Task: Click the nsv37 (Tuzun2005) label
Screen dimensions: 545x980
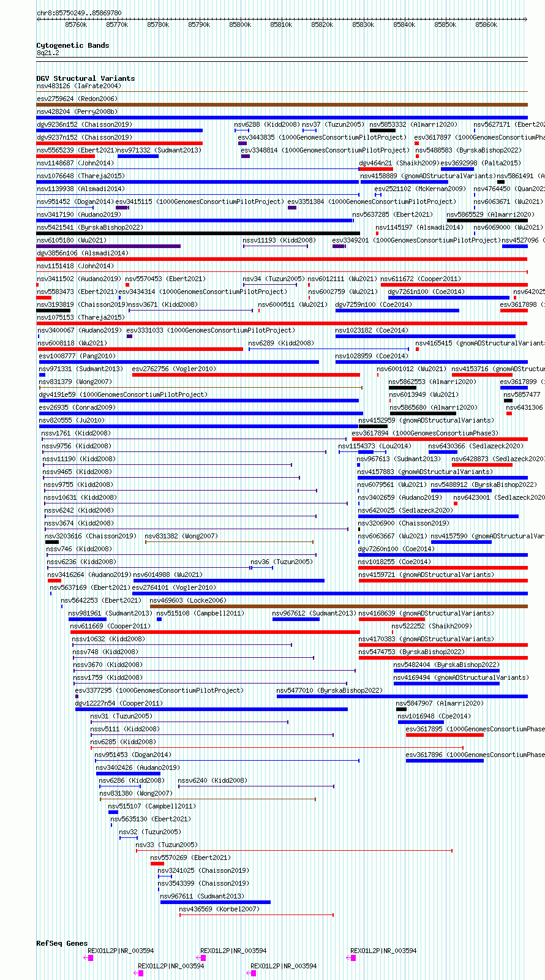Action: pyautogui.click(x=333, y=125)
